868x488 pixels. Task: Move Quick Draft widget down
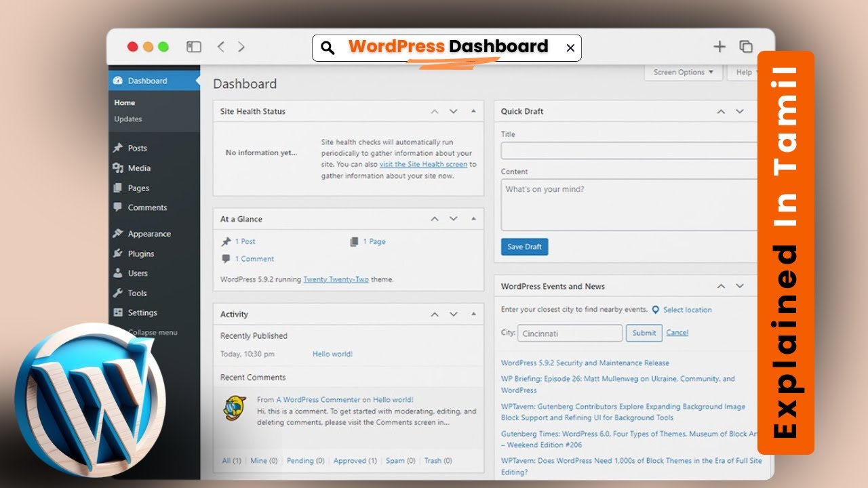pyautogui.click(x=740, y=111)
